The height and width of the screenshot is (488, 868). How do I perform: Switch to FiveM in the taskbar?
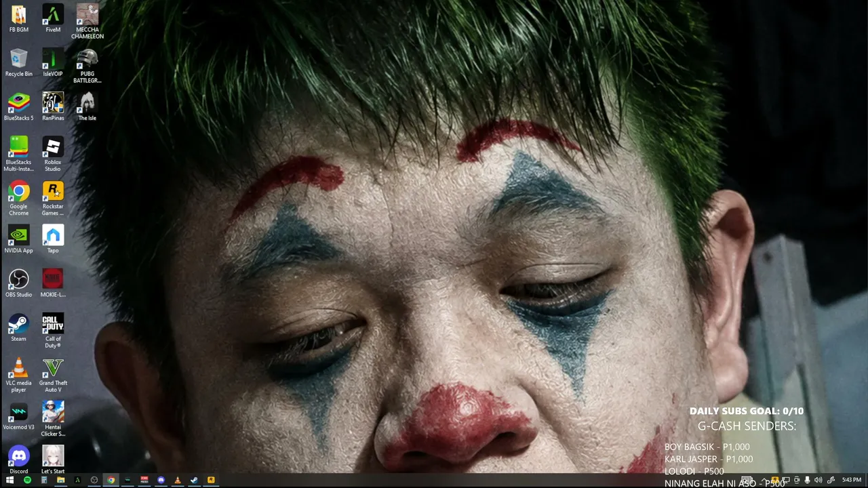pos(77,481)
